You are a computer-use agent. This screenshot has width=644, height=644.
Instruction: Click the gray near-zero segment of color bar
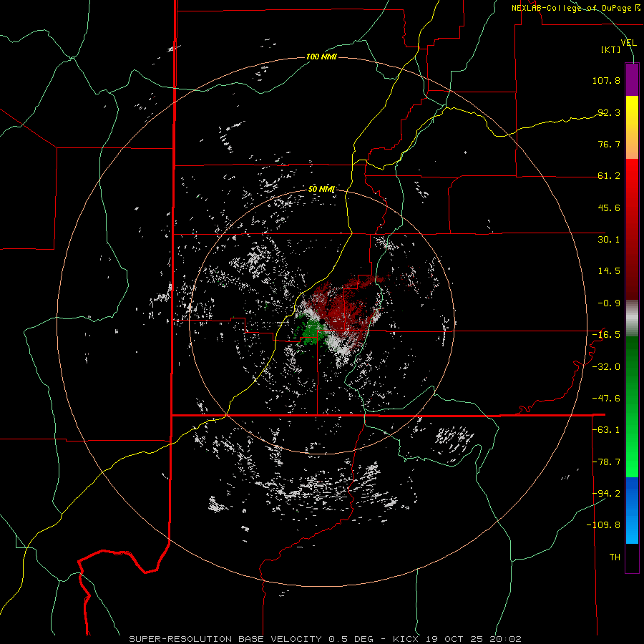click(632, 318)
